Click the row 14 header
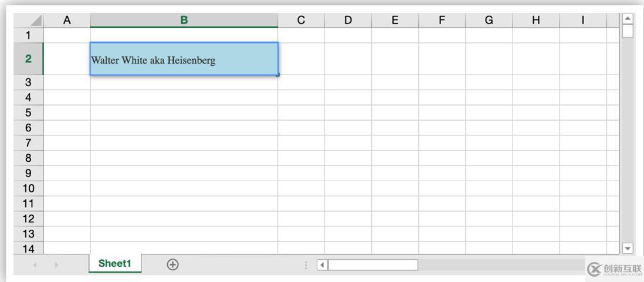Image resolution: width=644 pixels, height=282 pixels. click(28, 249)
